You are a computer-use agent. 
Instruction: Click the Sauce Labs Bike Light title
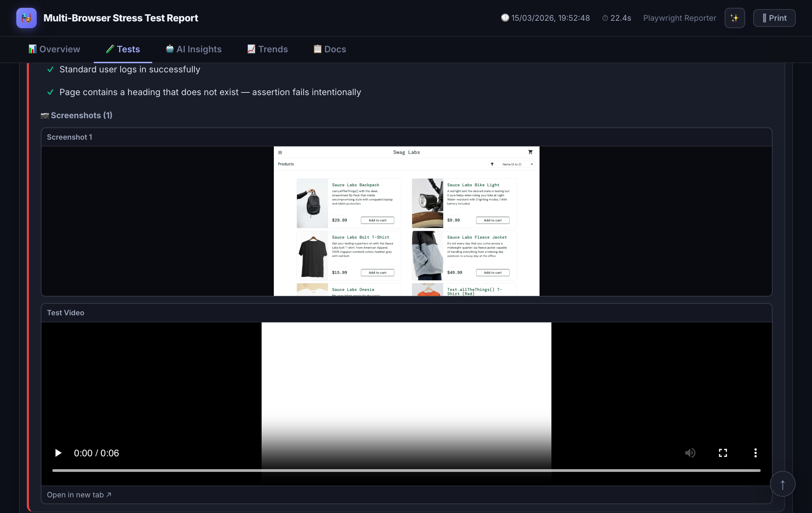473,185
